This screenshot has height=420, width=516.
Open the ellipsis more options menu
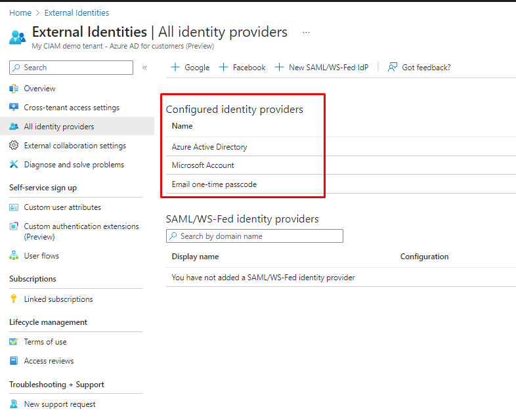(306, 32)
